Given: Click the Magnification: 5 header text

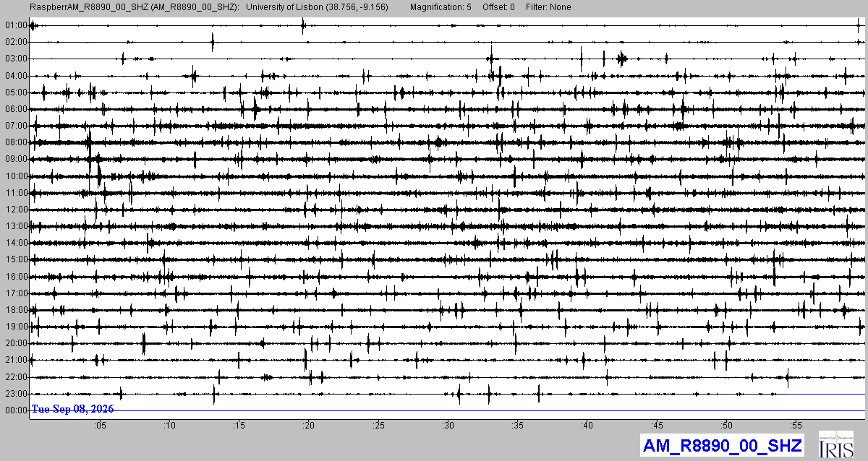Looking at the screenshot, I should point(441,7).
